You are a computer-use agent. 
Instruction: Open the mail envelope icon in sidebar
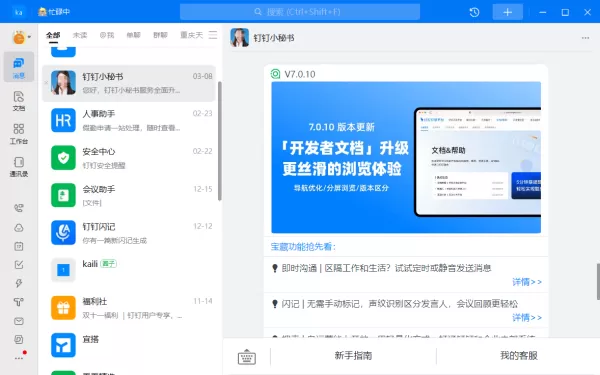point(19,321)
